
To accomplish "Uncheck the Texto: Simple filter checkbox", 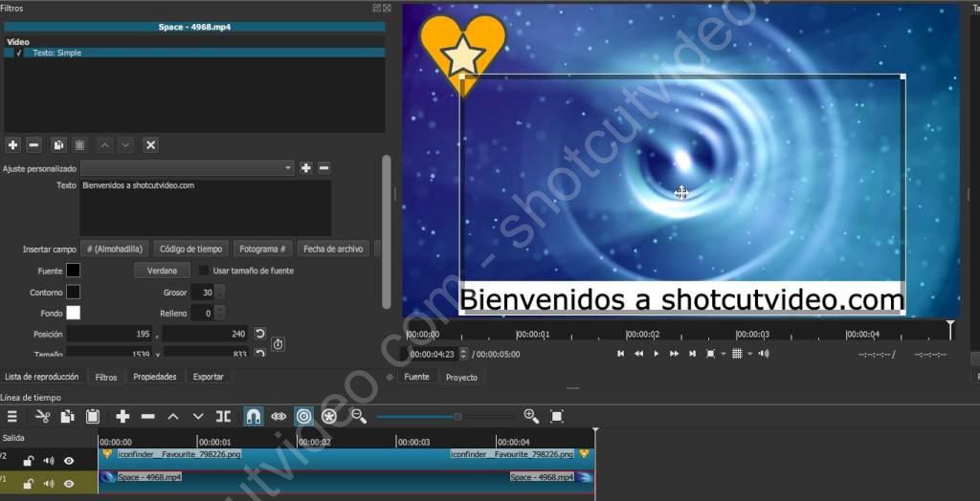I will point(19,54).
